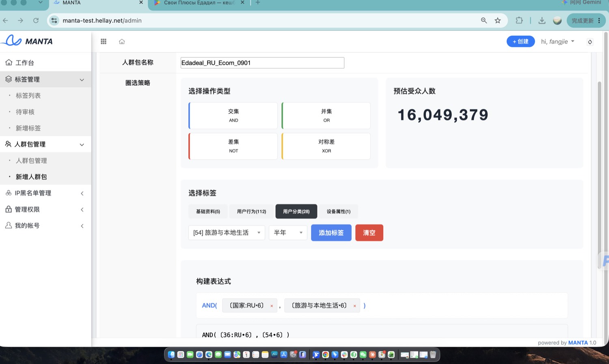Screen dimensions: 609x364
Task: Bookmark page with the star icon
Action: [x=498, y=20]
